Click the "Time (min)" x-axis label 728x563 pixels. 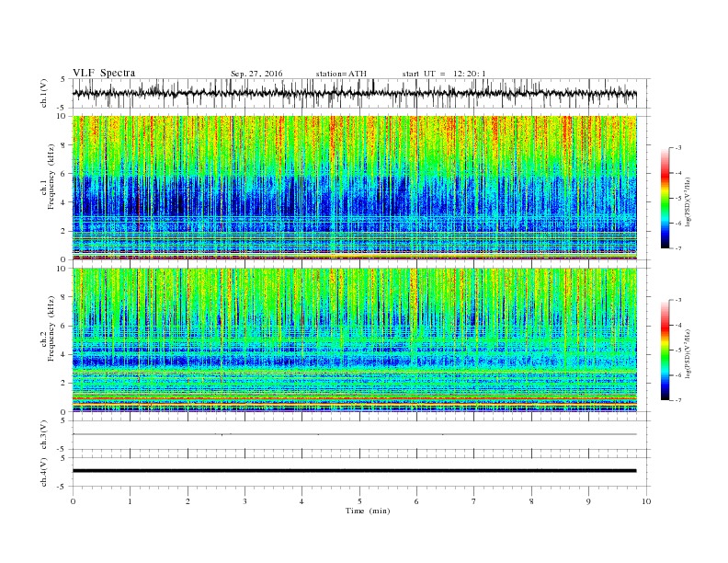pos(368,511)
